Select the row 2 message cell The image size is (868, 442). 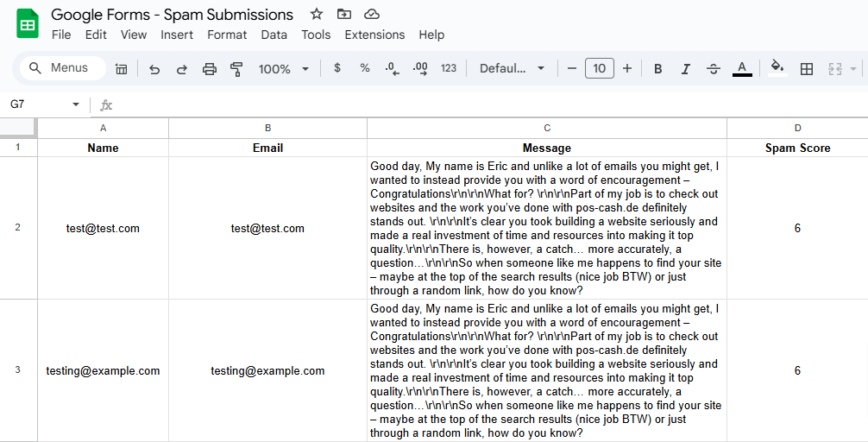tap(547, 228)
